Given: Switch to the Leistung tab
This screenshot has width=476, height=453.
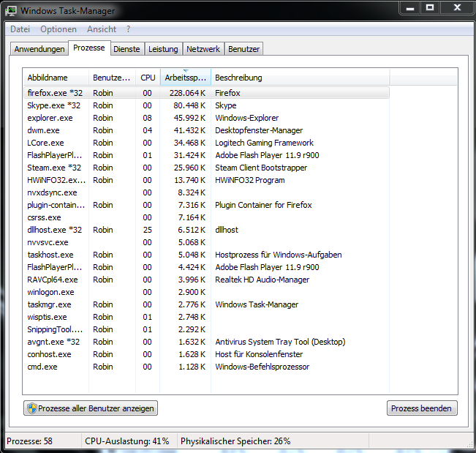Looking at the screenshot, I should 163,49.
